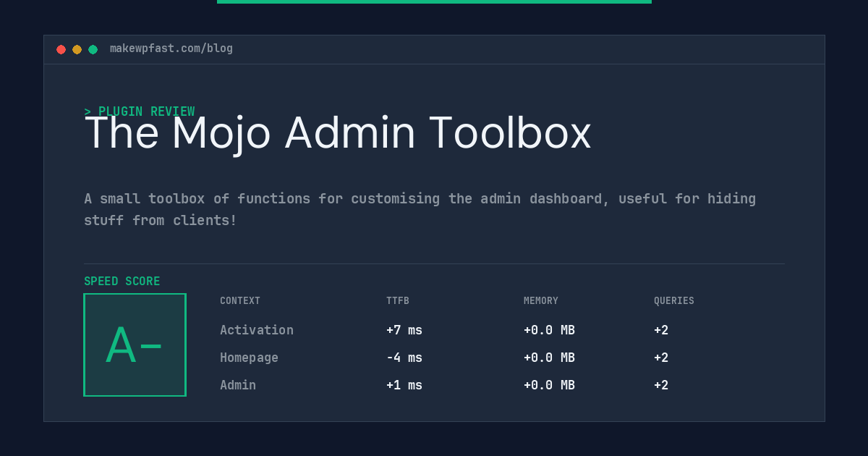Click the Admin TTFB value +1 ms
Screen dimensions: 868x456
point(404,385)
